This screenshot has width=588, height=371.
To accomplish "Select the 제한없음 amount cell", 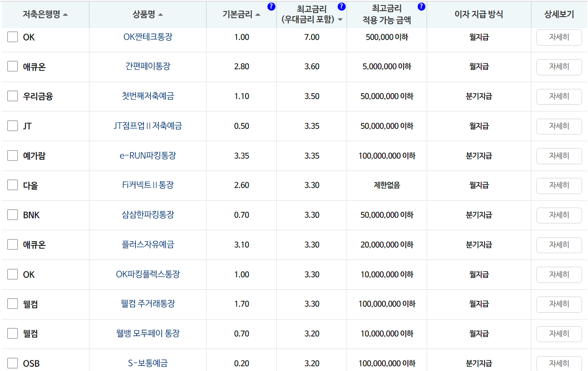I will [x=387, y=185].
